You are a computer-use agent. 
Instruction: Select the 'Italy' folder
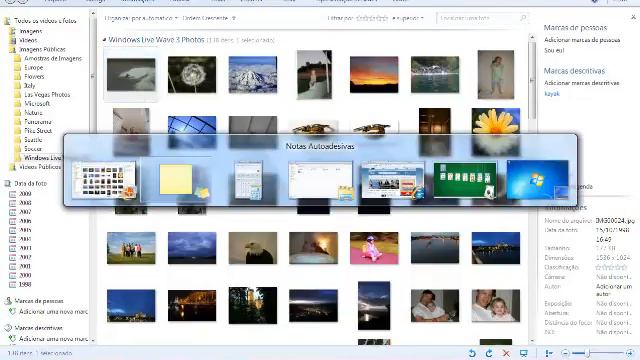[29, 85]
